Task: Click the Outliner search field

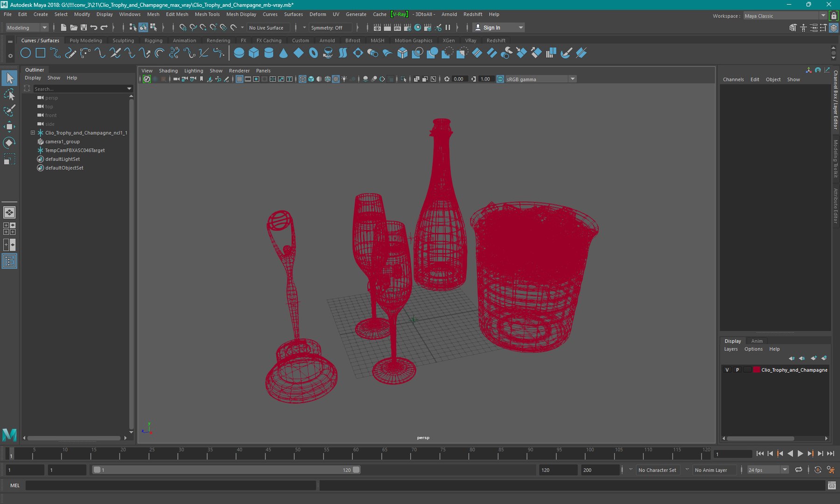Action: (x=80, y=89)
